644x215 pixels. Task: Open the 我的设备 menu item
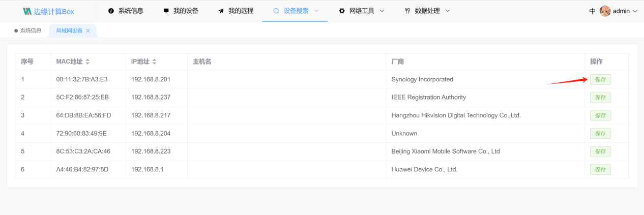point(181,11)
